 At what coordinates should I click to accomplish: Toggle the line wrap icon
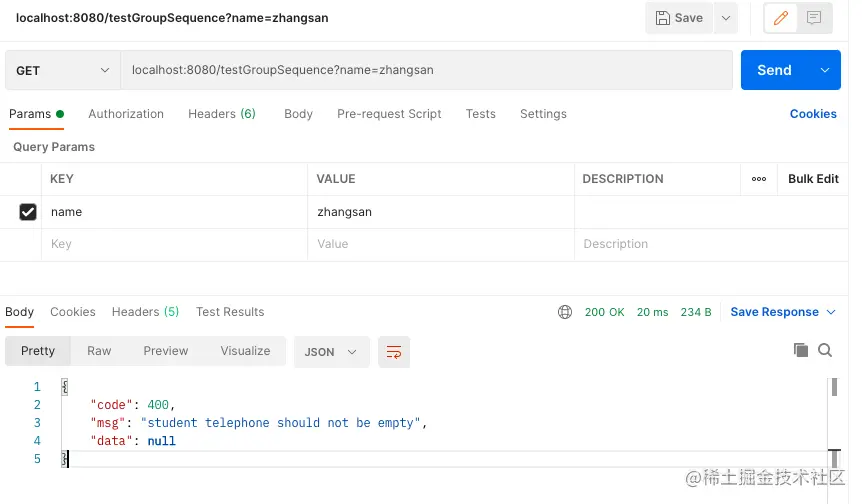pyautogui.click(x=394, y=352)
